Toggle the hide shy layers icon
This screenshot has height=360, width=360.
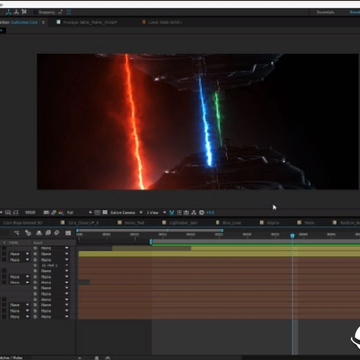[39, 233]
